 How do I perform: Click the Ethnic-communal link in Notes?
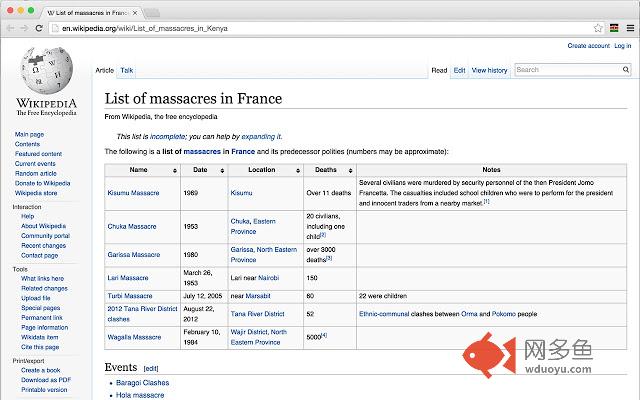pos(384,314)
